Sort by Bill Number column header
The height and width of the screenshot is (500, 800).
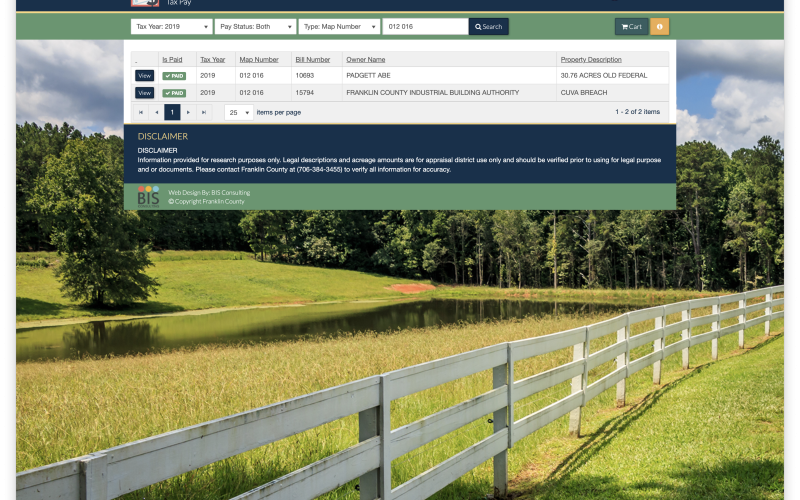click(x=313, y=60)
